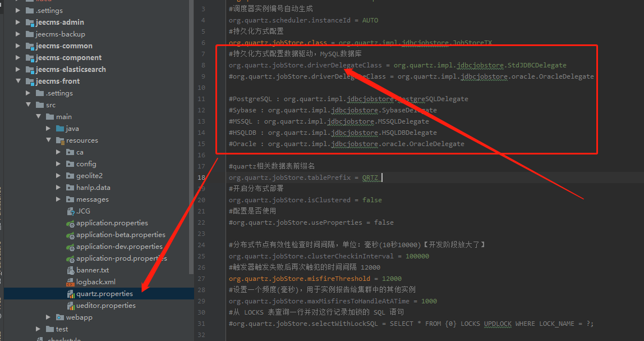Open application.properties file
This screenshot has width=644, height=341.
[112, 223]
